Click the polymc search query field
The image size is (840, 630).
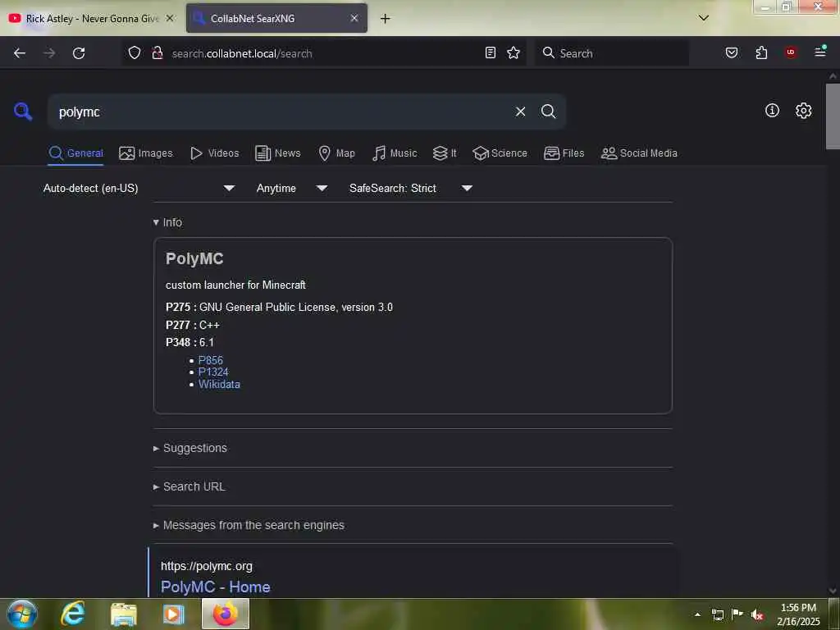(x=279, y=112)
